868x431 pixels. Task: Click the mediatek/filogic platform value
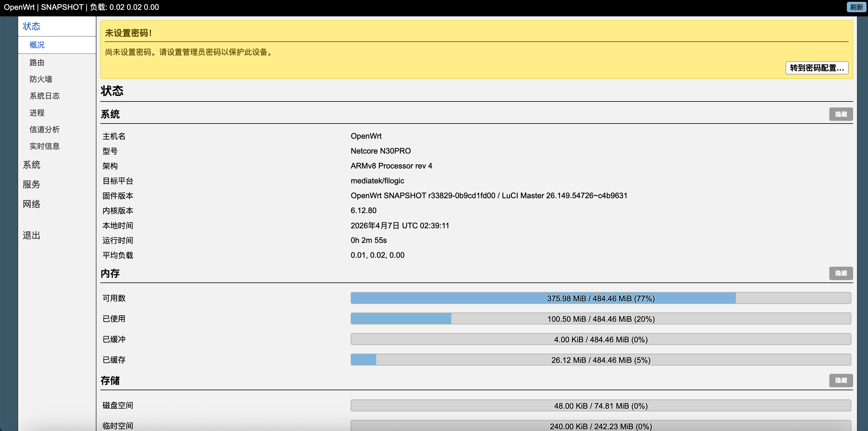pos(377,181)
